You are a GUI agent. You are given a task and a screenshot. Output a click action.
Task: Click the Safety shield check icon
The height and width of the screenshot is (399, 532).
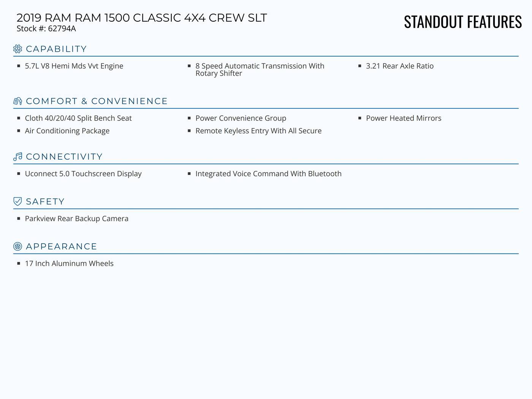tap(17, 201)
